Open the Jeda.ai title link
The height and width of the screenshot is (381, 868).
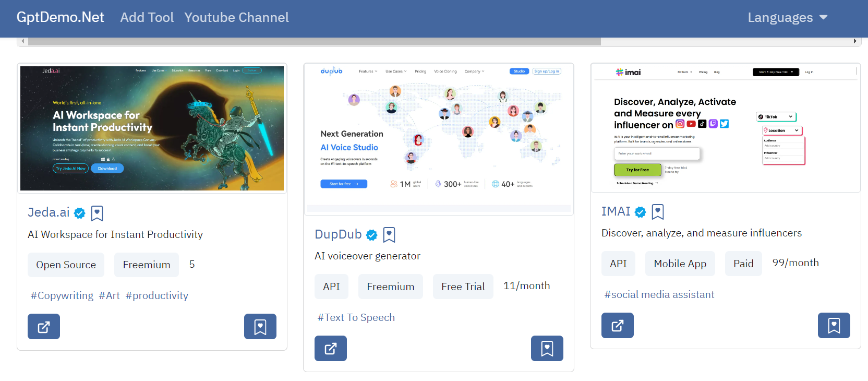click(49, 212)
